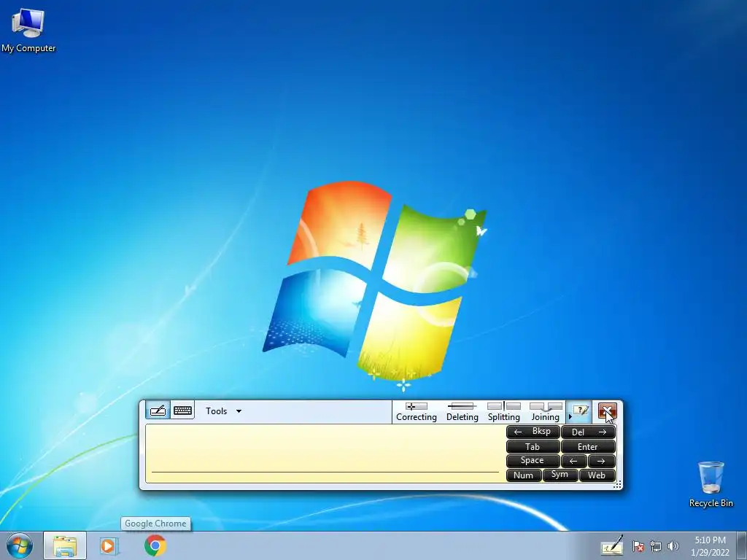Click the Input Panel resize grip
Viewport: 747px width, 560px height.
pyautogui.click(x=617, y=485)
